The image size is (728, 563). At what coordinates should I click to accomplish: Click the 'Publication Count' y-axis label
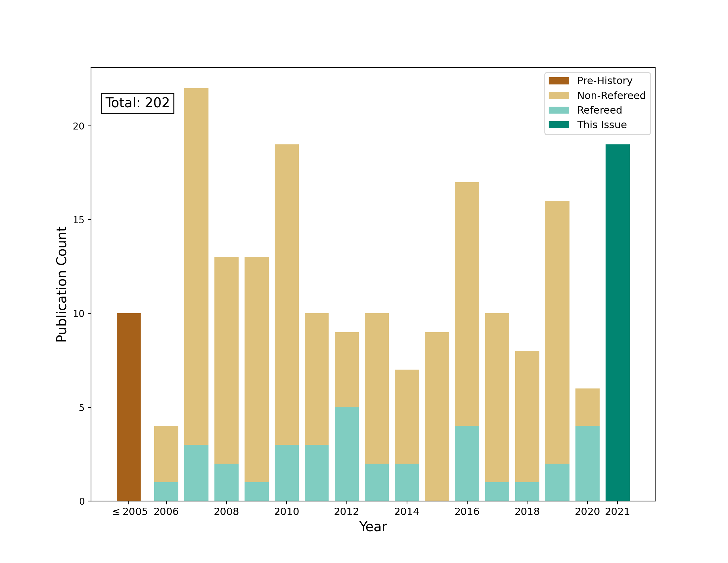[x=62, y=284]
